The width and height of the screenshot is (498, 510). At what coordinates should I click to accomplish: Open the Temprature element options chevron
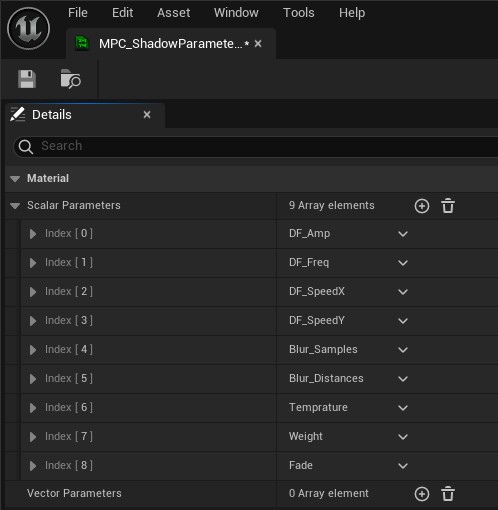pos(403,408)
